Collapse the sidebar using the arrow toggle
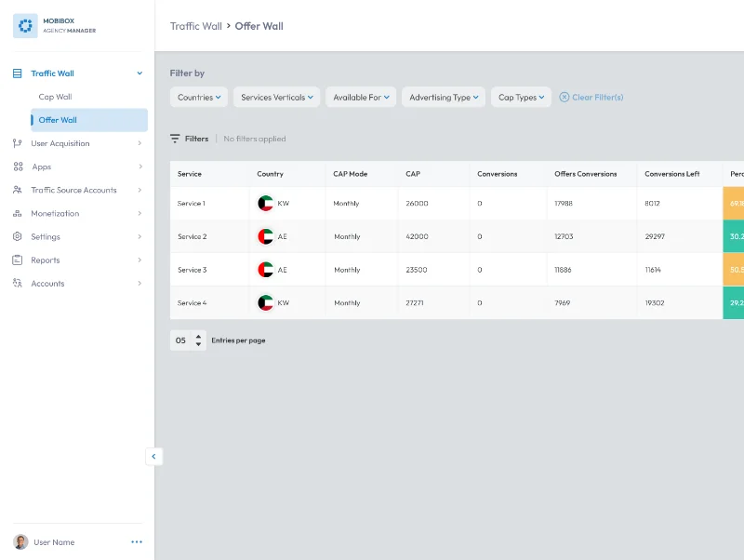Screen dimensions: 744x560 coord(153,457)
